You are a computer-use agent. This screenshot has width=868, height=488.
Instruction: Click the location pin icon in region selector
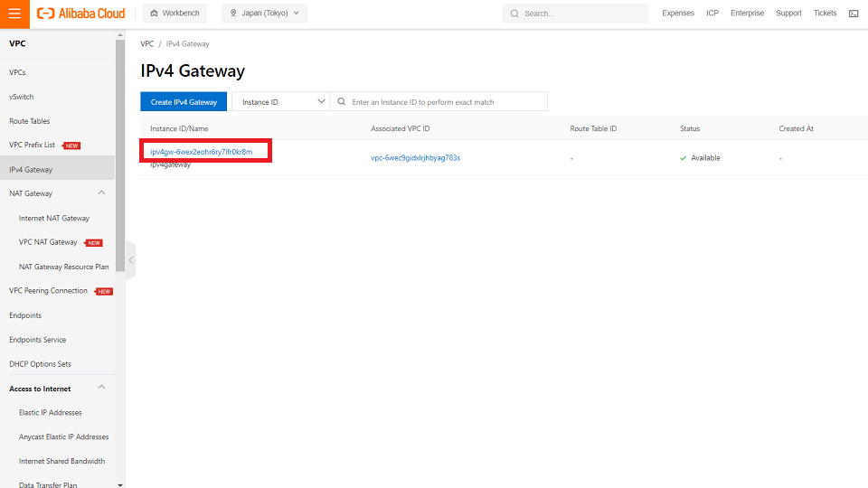tap(233, 14)
